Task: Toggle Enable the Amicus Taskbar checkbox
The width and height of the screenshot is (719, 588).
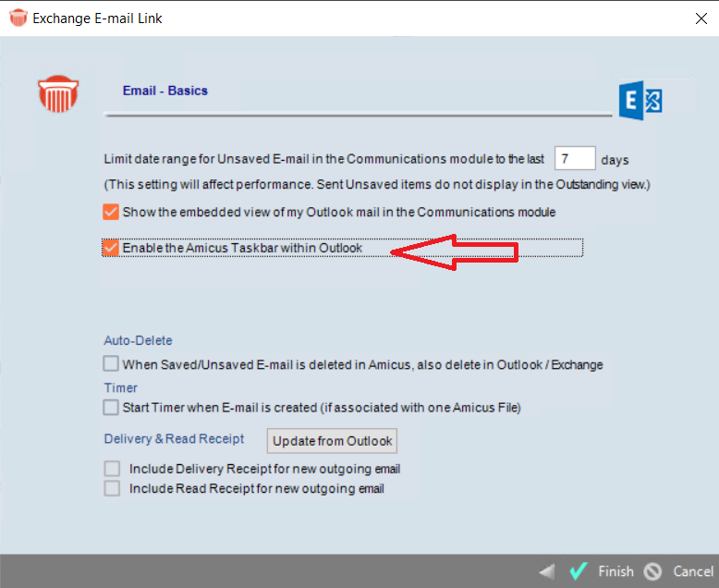Action: 111,248
